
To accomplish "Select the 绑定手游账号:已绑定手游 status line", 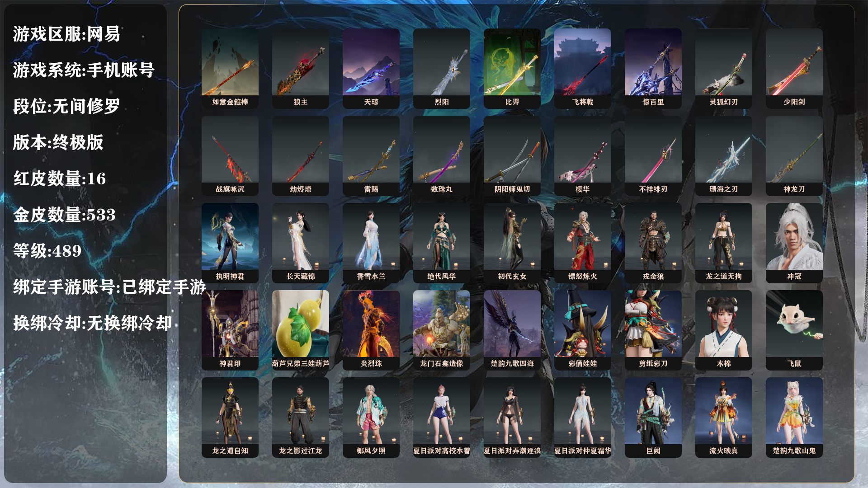I will point(109,287).
